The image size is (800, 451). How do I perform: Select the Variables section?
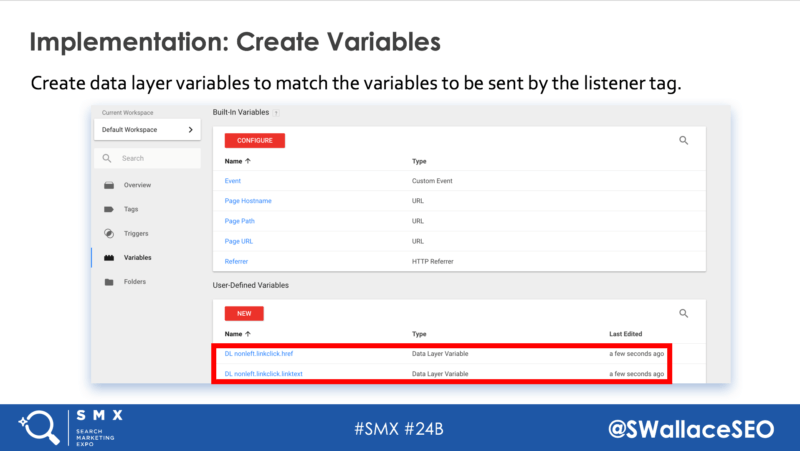pyautogui.click(x=138, y=258)
